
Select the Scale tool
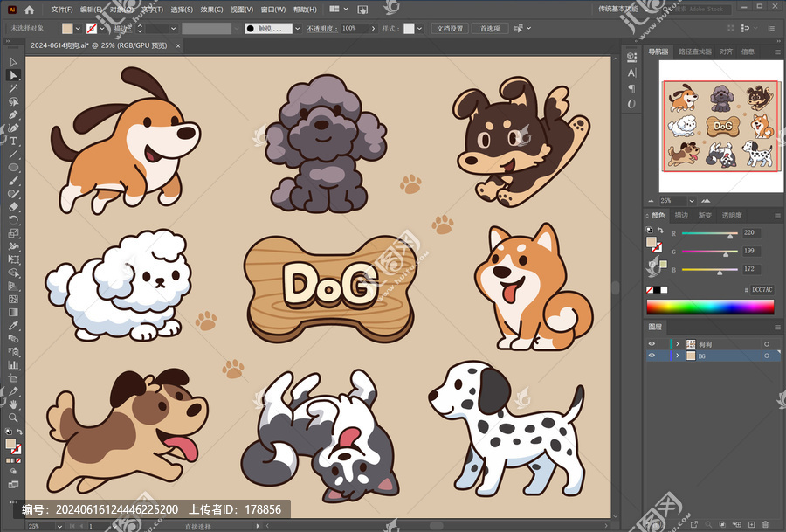click(13, 233)
